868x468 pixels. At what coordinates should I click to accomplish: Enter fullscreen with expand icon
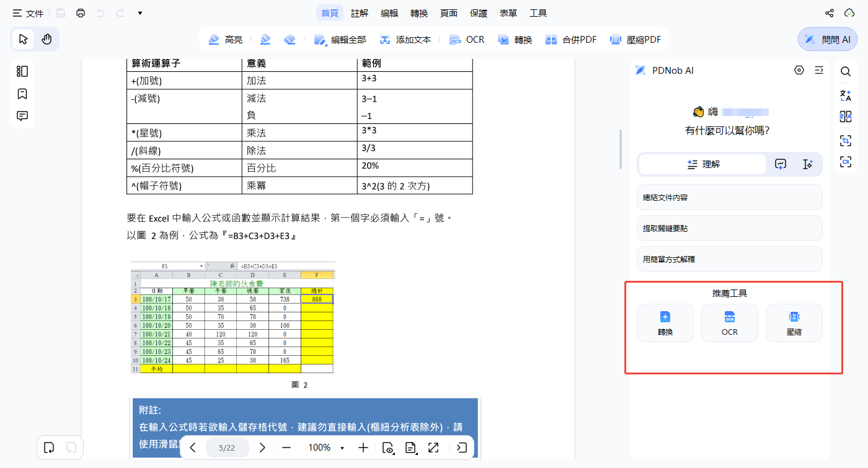(433, 448)
